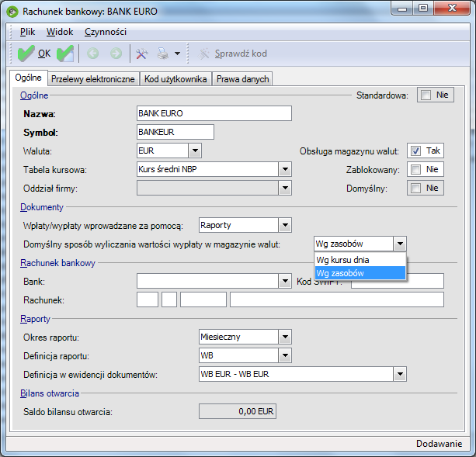
Task: Collapse the Wg zasobów dropdown arrow
Action: point(400,244)
